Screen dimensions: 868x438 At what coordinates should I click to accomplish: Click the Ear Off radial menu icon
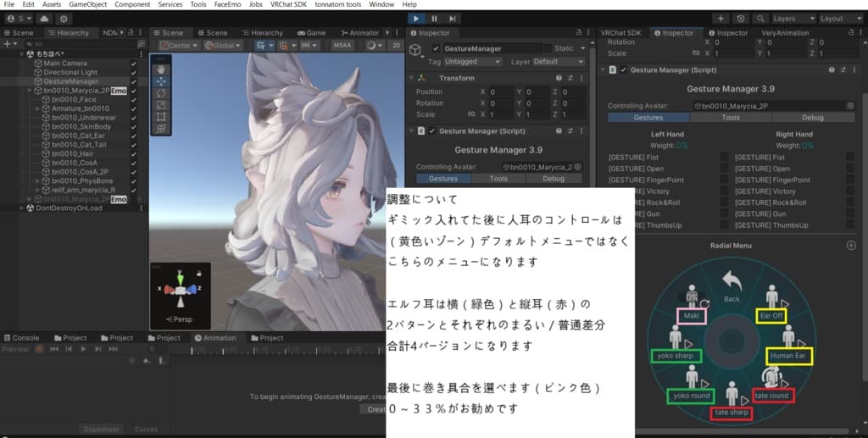[x=771, y=297]
